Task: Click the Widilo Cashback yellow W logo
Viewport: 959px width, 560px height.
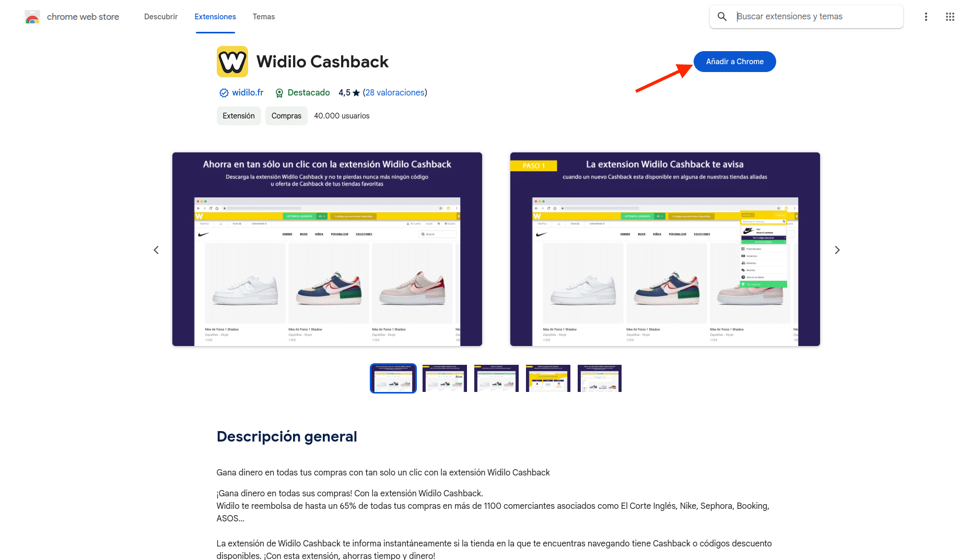Action: pyautogui.click(x=232, y=62)
